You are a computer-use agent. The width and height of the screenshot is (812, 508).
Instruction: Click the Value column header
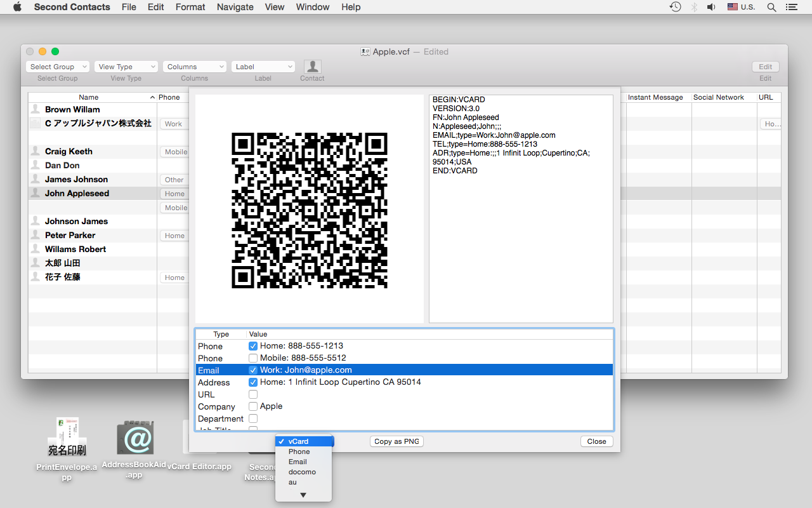tap(429, 334)
